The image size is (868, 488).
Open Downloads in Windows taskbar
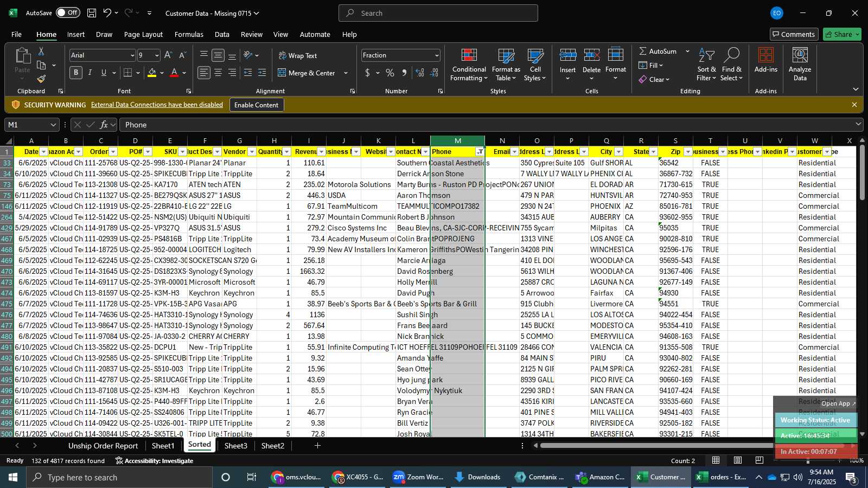(477, 477)
